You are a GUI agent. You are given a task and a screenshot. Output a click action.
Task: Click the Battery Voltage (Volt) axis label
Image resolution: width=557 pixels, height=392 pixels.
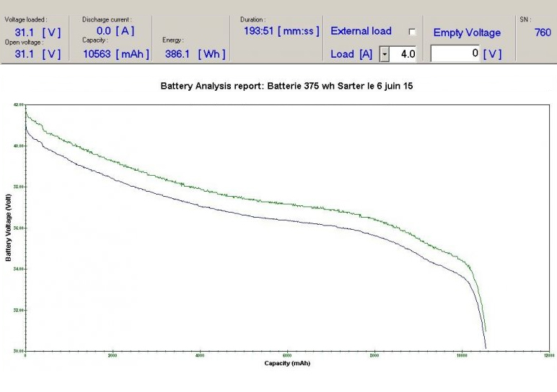click(9, 228)
